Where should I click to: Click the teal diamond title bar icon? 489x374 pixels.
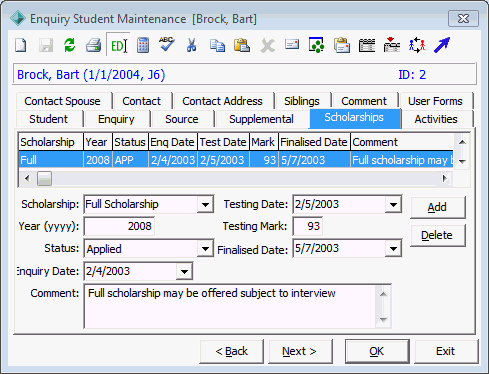click(18, 18)
